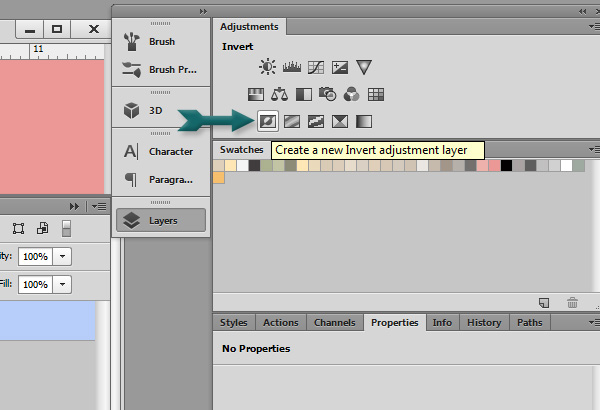
Task: Maximize the document window
Action: click(x=57, y=29)
